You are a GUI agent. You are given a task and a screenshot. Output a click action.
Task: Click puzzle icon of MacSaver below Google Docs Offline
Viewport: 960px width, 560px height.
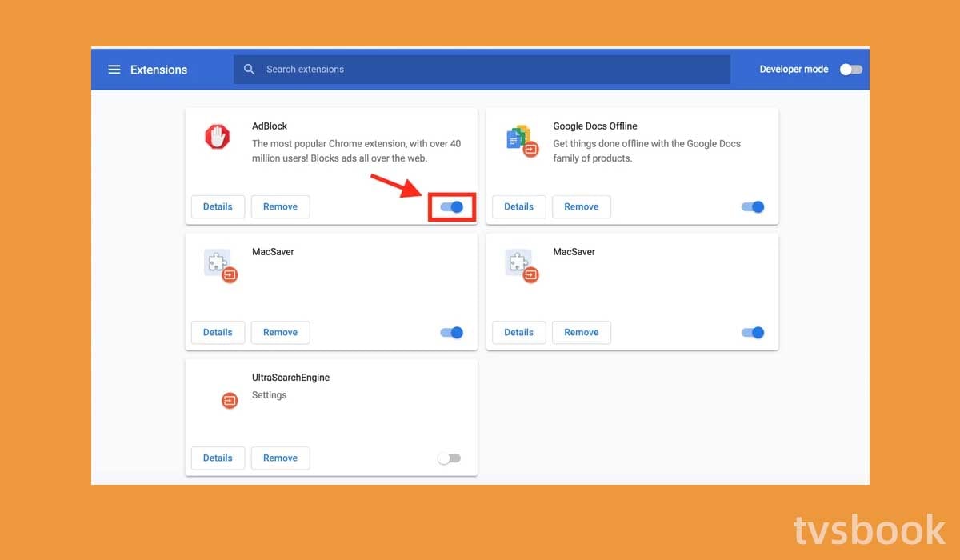(x=522, y=265)
